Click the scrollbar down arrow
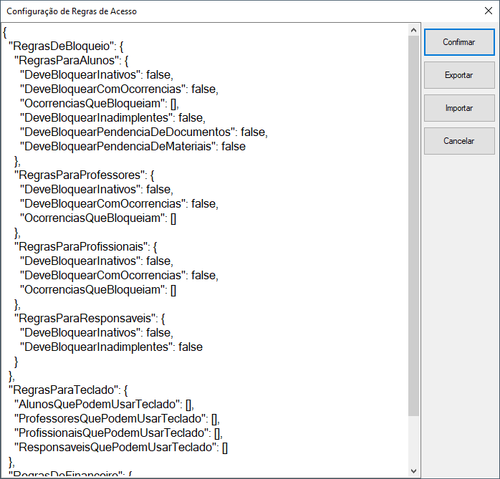 click(414, 471)
